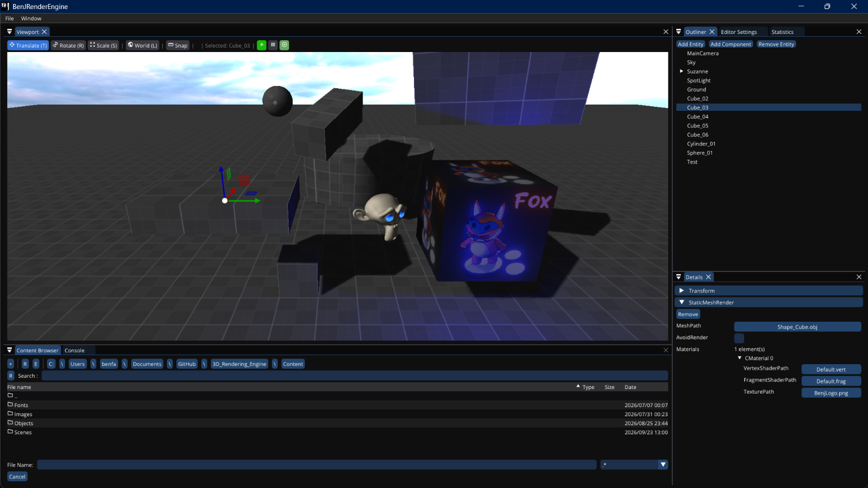
Task: Collapse the CMaterial 0 node
Action: [740, 358]
